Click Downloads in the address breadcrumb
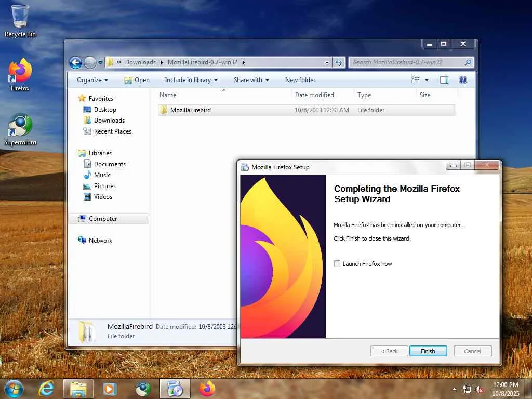The height and width of the screenshot is (399, 532). click(140, 62)
